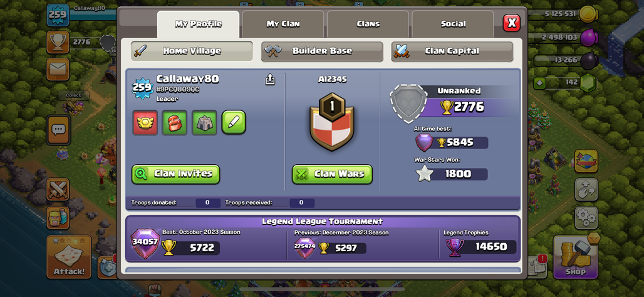Click the green Clan Wars button

point(332,174)
